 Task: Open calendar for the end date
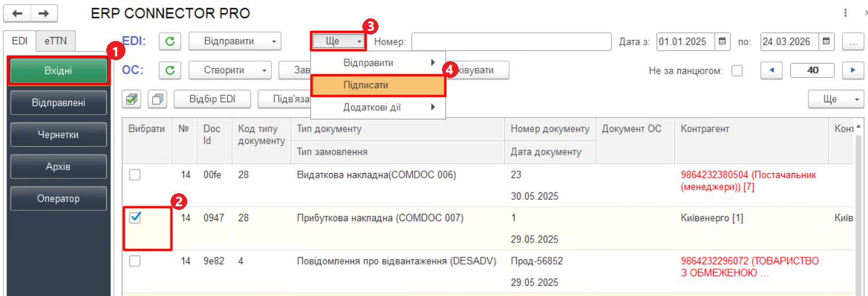(826, 42)
